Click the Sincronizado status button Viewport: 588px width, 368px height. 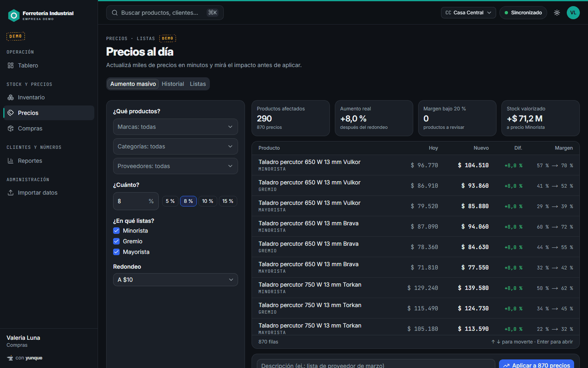click(x=523, y=13)
